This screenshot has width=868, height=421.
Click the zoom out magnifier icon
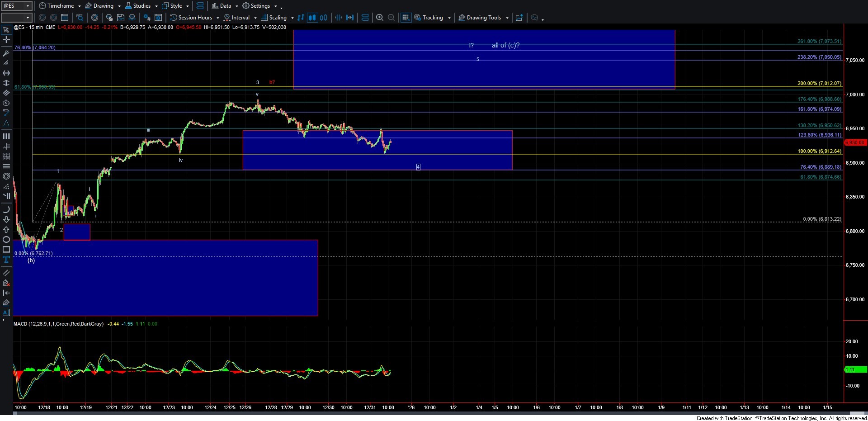[392, 18]
